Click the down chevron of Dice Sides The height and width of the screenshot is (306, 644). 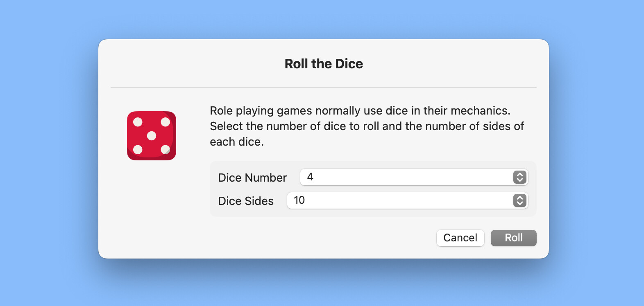click(520, 203)
